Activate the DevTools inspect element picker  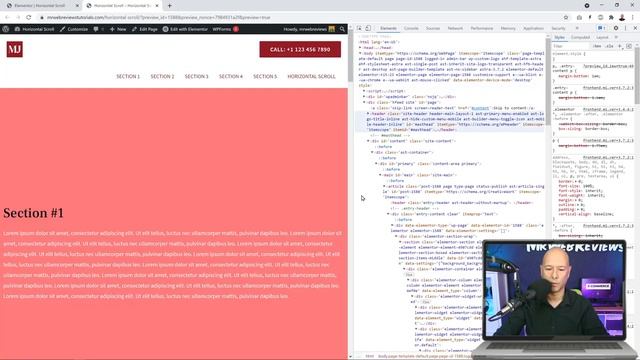click(x=359, y=28)
